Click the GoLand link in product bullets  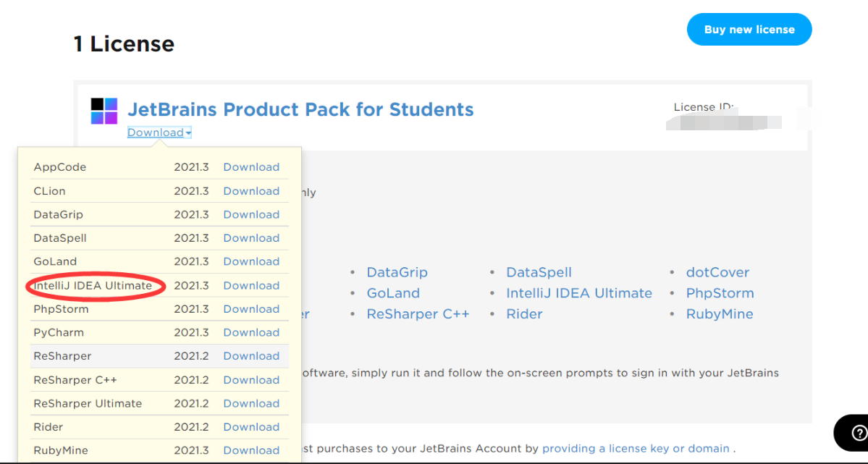click(x=393, y=293)
